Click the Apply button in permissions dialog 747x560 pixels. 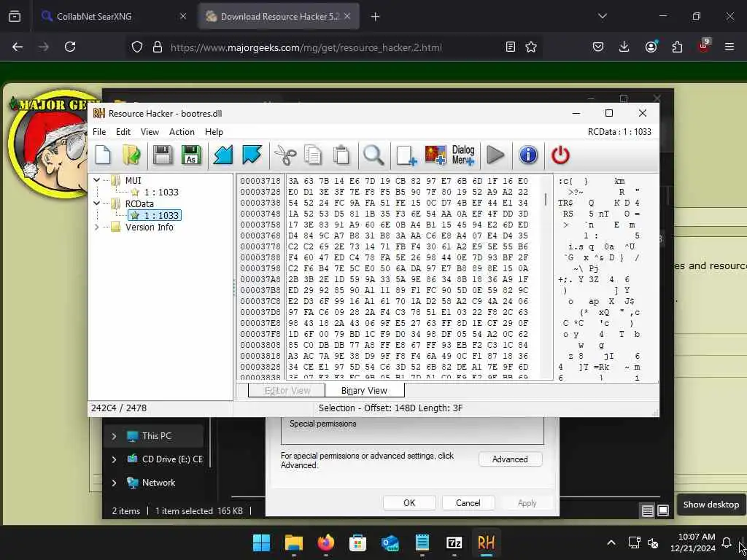(x=527, y=503)
